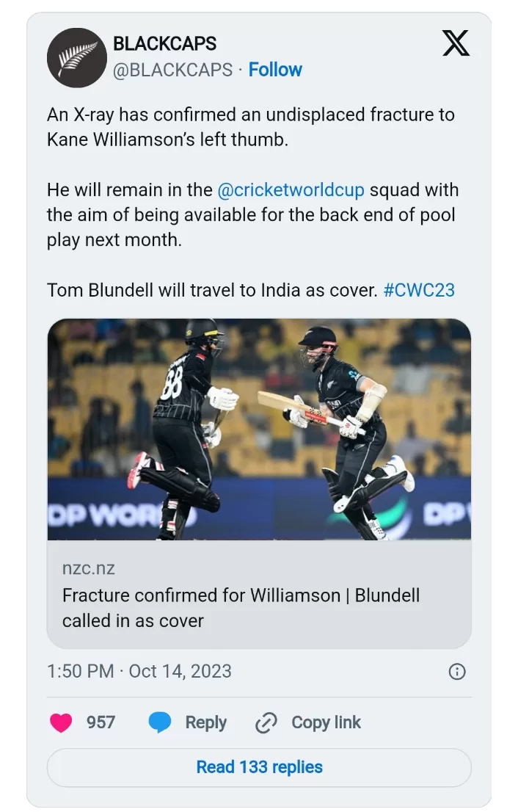Follow the BLACKCAPS account
This screenshot has width=518, height=812.
(275, 70)
